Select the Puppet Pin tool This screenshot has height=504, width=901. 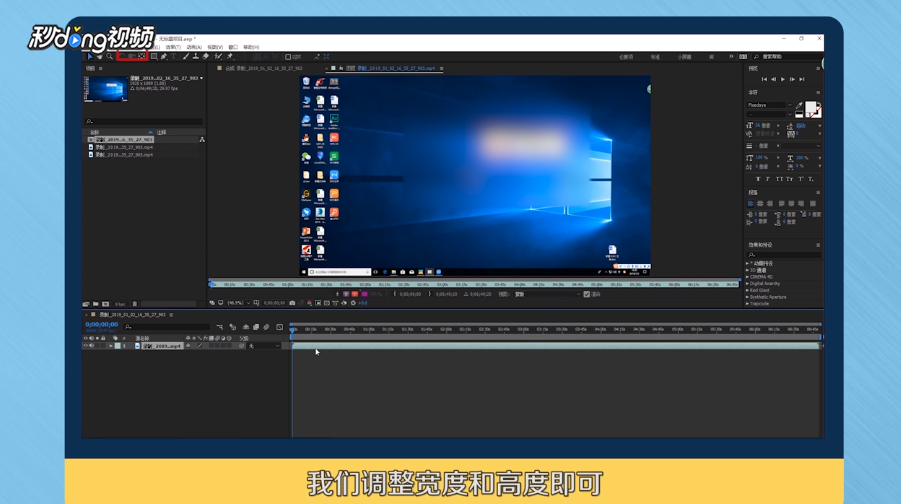pos(230,56)
